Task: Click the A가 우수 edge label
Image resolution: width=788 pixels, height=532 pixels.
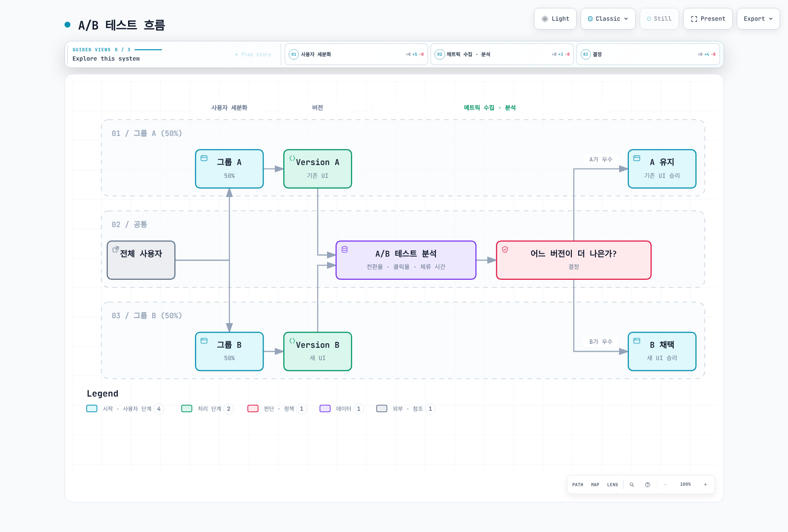Action: tap(601, 160)
